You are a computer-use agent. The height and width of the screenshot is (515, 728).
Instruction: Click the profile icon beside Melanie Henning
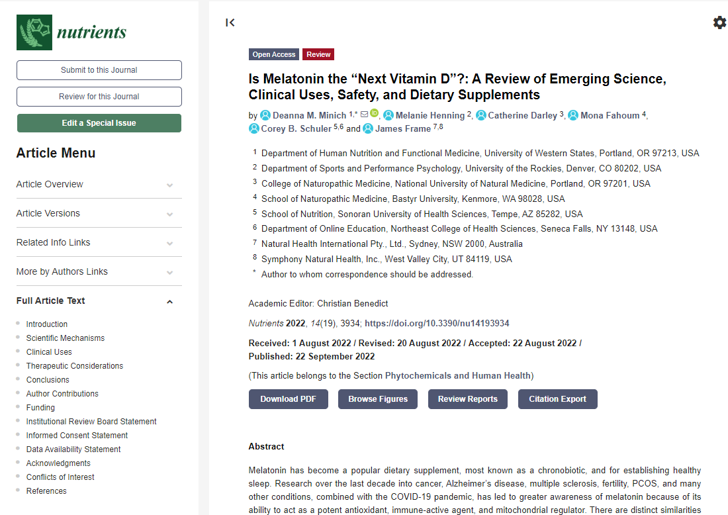click(389, 115)
